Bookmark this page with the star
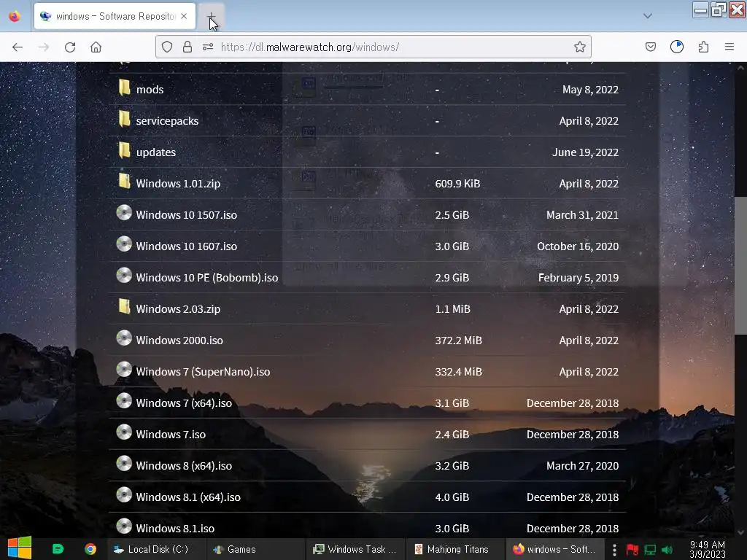This screenshot has height=560, width=747. (579, 47)
